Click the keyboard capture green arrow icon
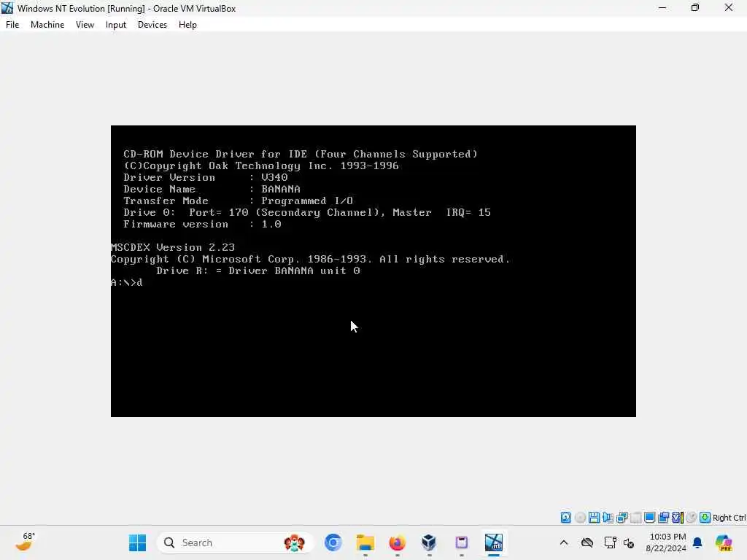The width and height of the screenshot is (747, 560). tap(705, 518)
